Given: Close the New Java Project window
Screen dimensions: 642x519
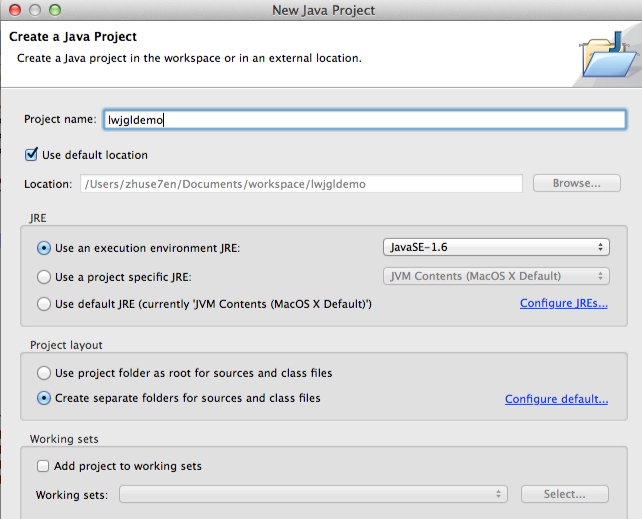Looking at the screenshot, I should coord(15,10).
